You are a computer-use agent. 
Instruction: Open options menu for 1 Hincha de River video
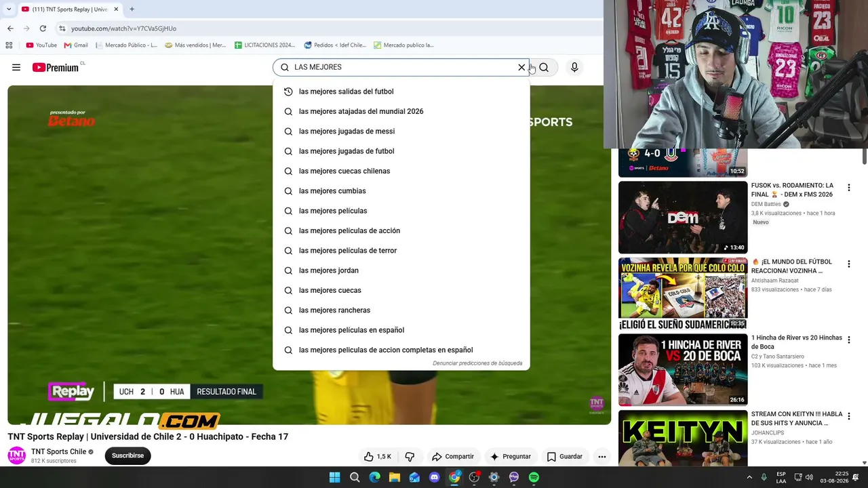848,340
